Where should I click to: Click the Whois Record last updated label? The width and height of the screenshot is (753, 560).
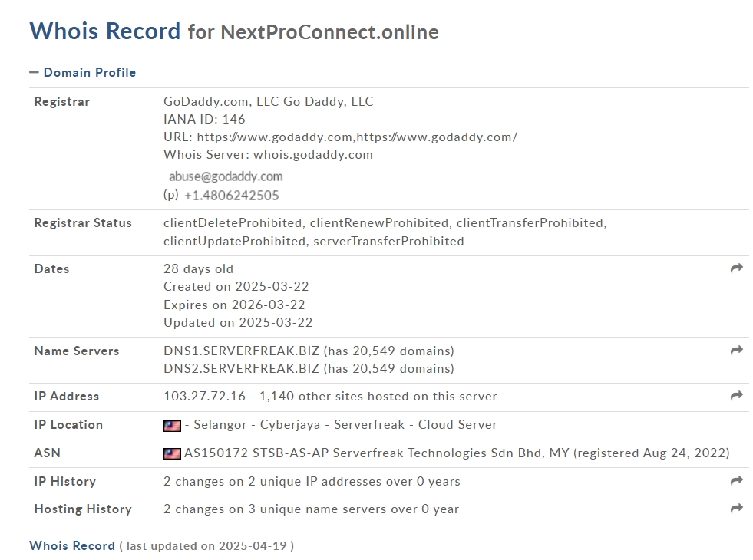[x=161, y=546]
